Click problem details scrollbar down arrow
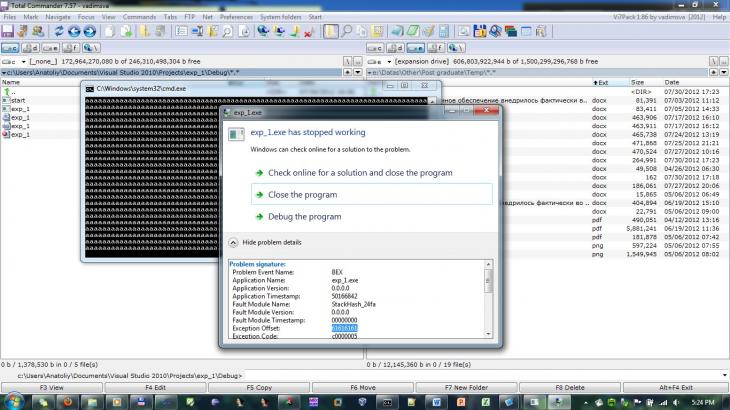Image resolution: width=730 pixels, height=410 pixels. tap(488, 334)
